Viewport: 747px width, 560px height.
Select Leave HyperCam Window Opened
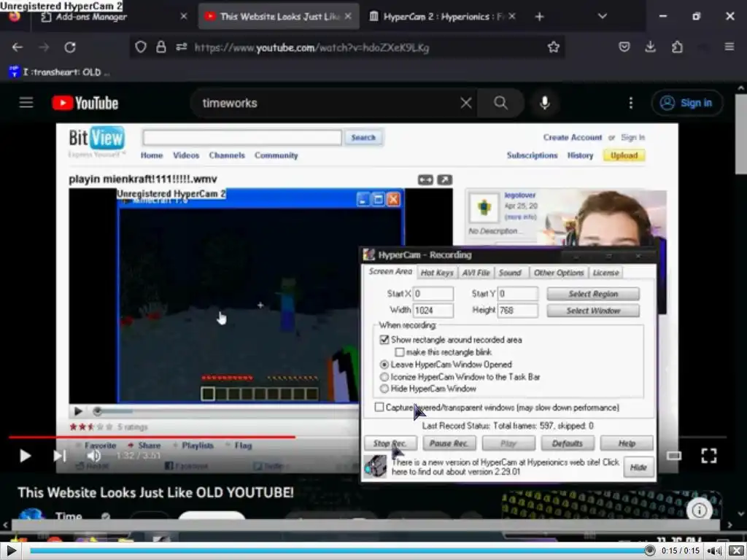(x=384, y=365)
